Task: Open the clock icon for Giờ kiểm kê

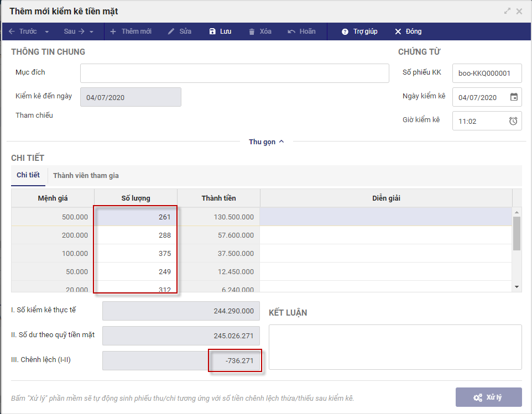Action: 513,121
